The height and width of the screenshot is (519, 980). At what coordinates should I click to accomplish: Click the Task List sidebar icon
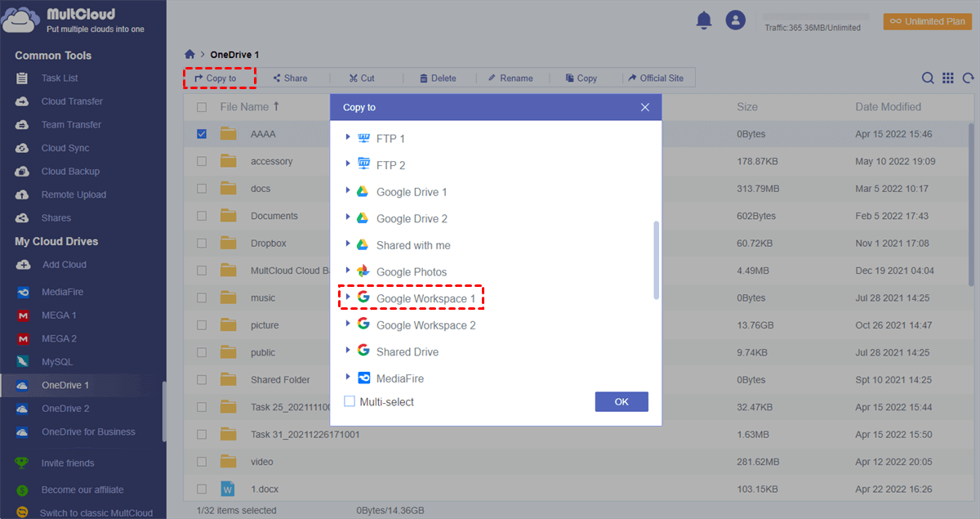pos(23,78)
